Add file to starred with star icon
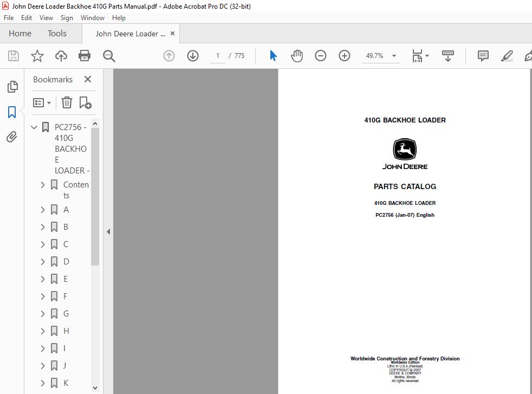 point(37,56)
